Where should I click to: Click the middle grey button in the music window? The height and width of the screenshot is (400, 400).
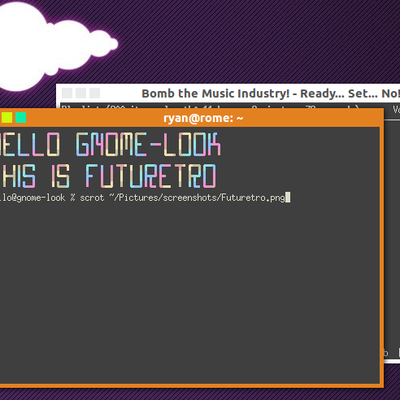point(81,93)
